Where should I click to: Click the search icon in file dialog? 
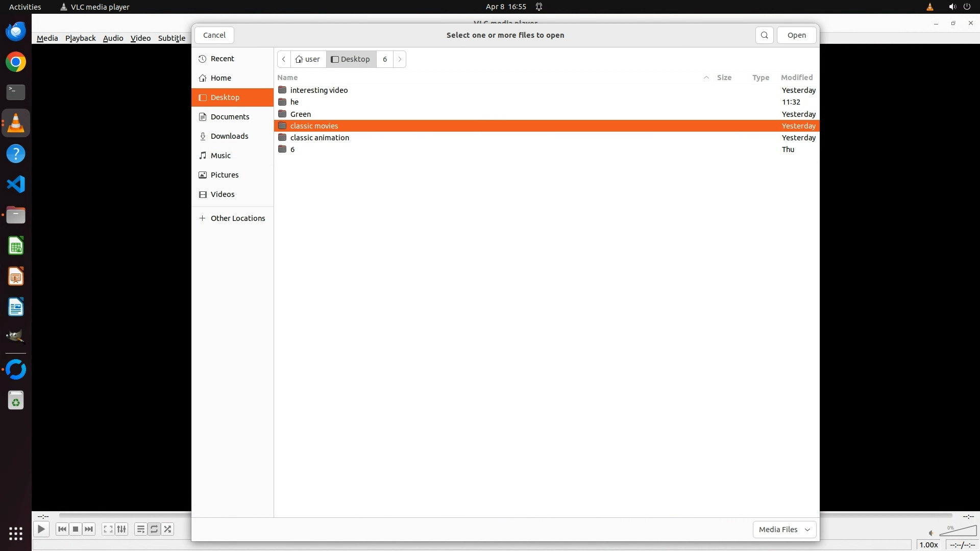point(764,35)
